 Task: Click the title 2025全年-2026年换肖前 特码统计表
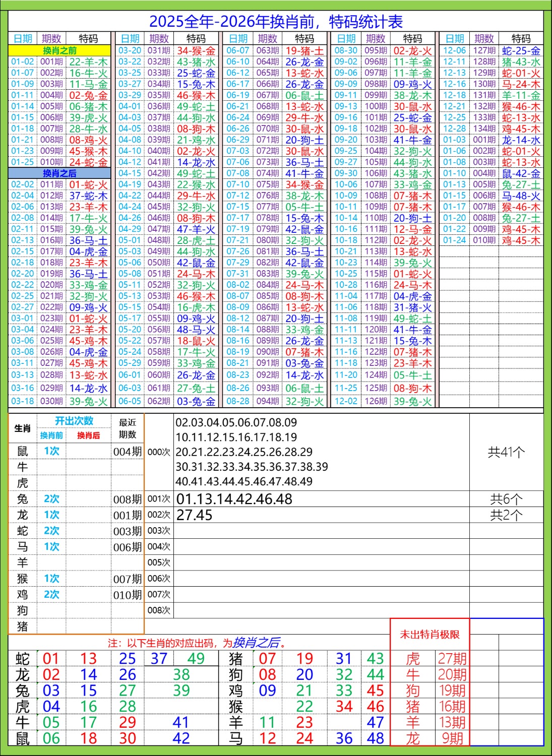pos(276,22)
